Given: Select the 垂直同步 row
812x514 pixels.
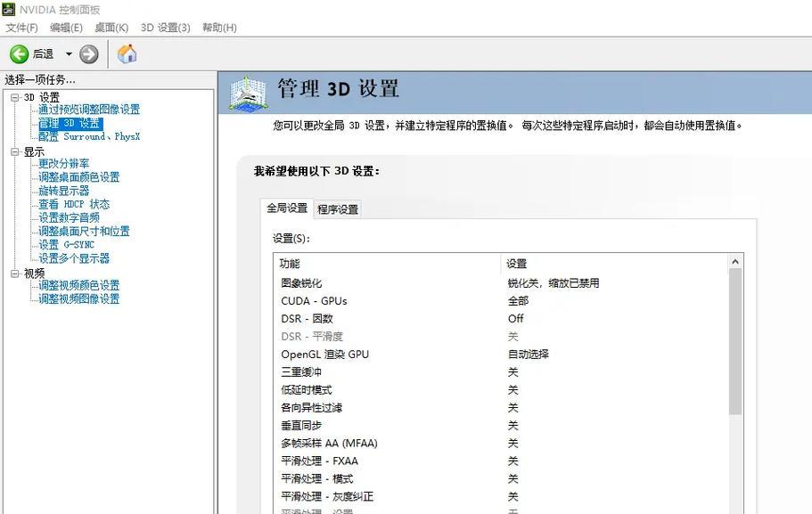Looking at the screenshot, I should 501,425.
